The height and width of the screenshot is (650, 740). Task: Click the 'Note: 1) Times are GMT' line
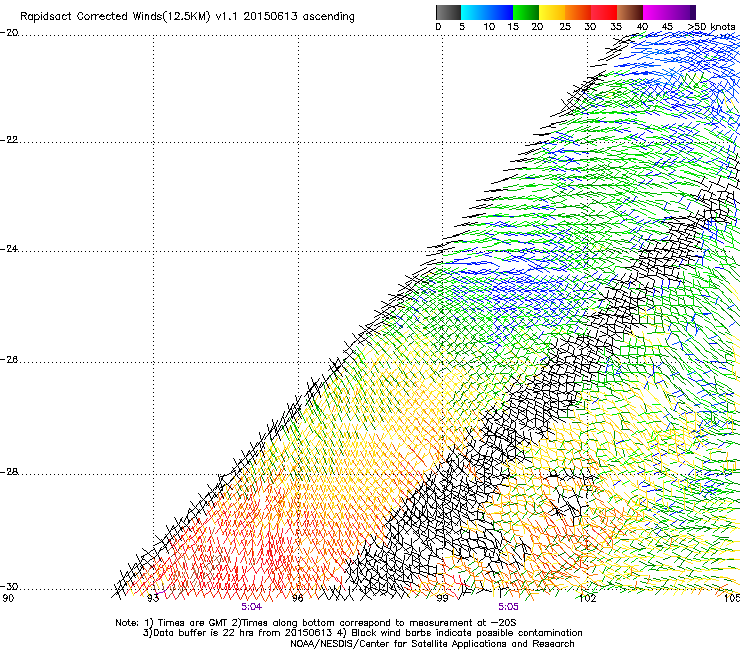316,623
